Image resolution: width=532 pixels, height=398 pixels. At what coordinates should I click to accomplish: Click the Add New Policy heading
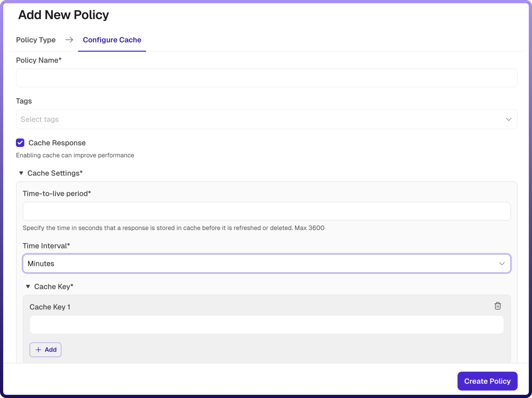63,15
